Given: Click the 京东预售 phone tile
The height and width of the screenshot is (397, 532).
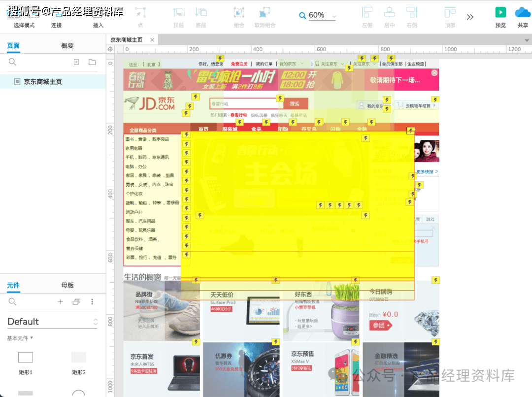Looking at the screenshot, I should (x=321, y=369).
